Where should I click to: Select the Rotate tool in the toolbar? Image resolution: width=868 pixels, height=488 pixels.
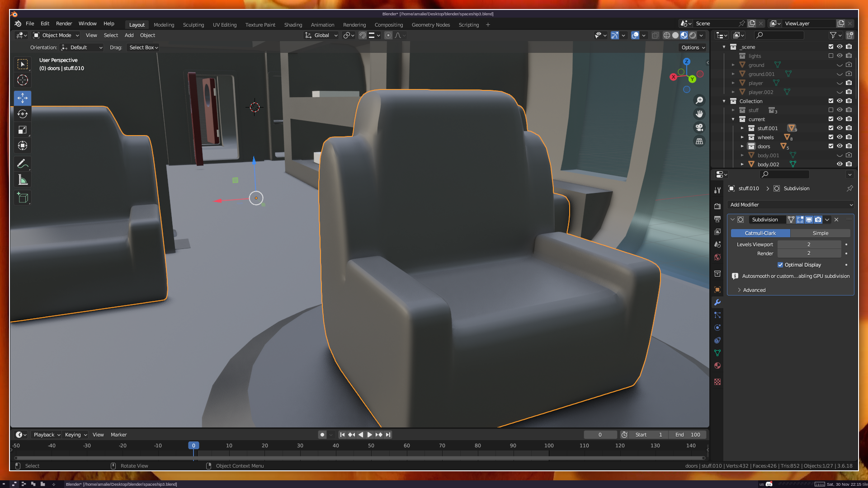[23, 114]
